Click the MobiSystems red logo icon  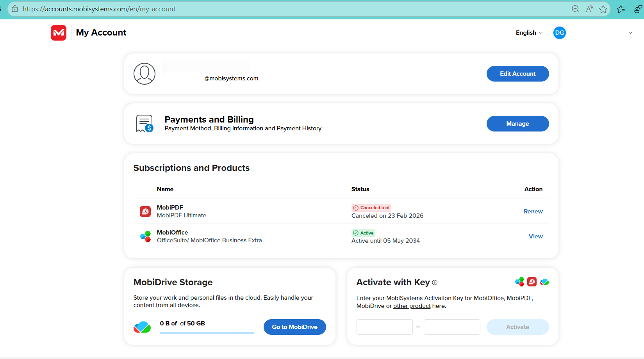click(x=59, y=33)
